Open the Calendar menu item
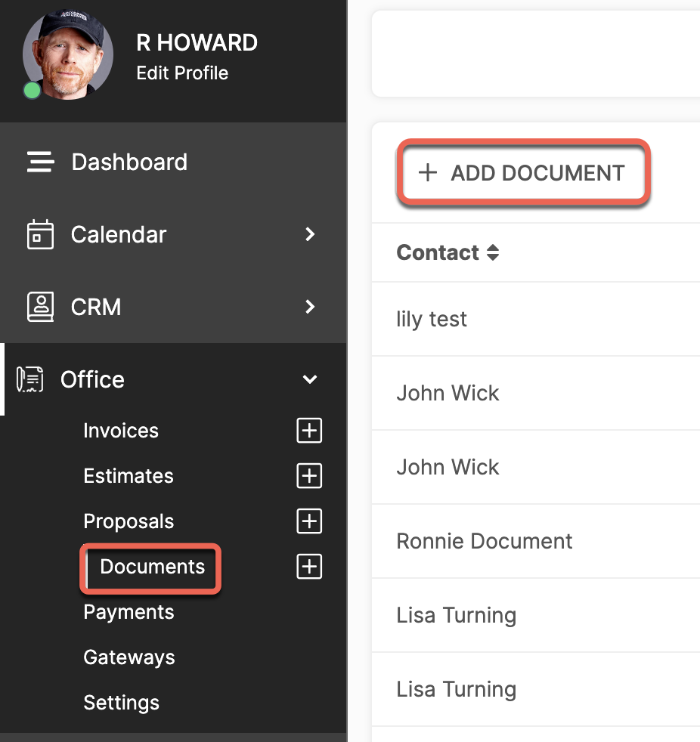Image resolution: width=700 pixels, height=742 pixels. click(119, 234)
